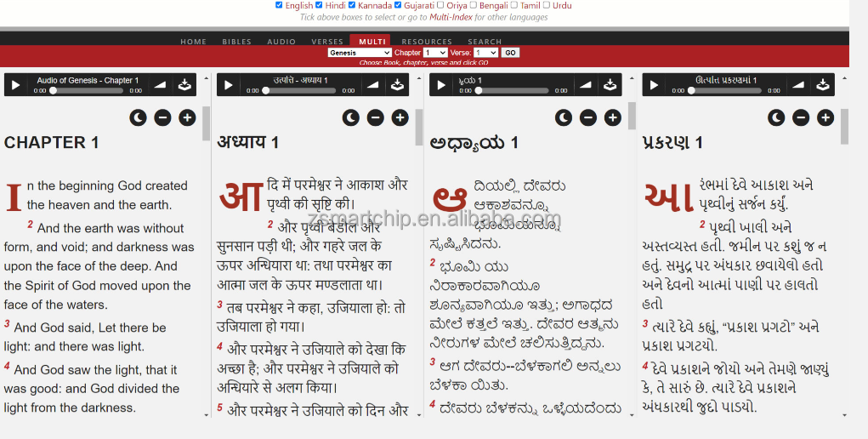Enable the Tamil language checkbox
Image resolution: width=868 pixels, height=439 pixels.
pyautogui.click(x=513, y=5)
